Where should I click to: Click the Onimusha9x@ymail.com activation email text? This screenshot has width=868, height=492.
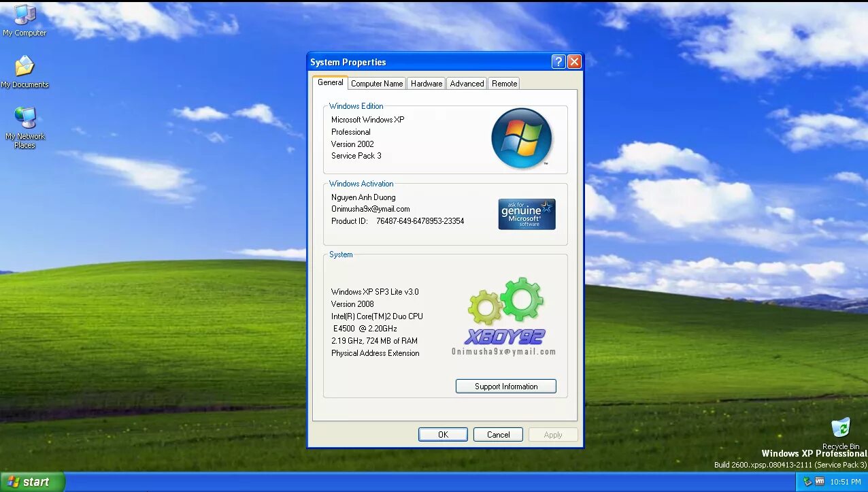[371, 209]
